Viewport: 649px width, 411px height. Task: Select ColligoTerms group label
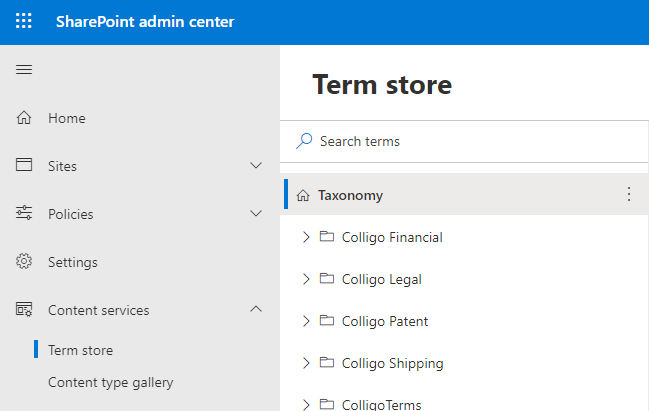[x=381, y=404]
